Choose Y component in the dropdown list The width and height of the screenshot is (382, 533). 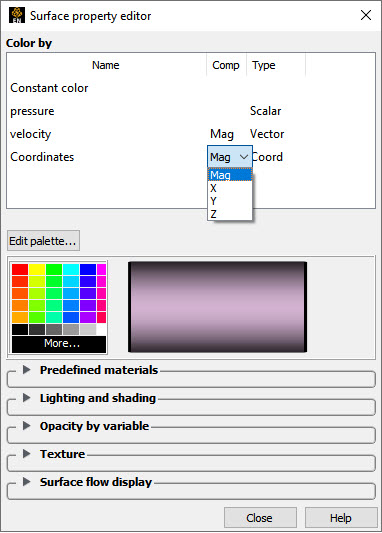(x=230, y=201)
